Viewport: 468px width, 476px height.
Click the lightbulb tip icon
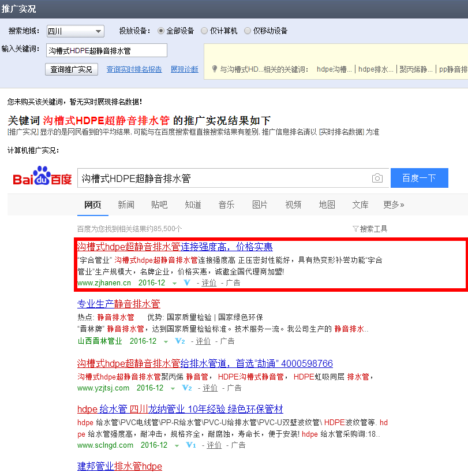[215, 69]
